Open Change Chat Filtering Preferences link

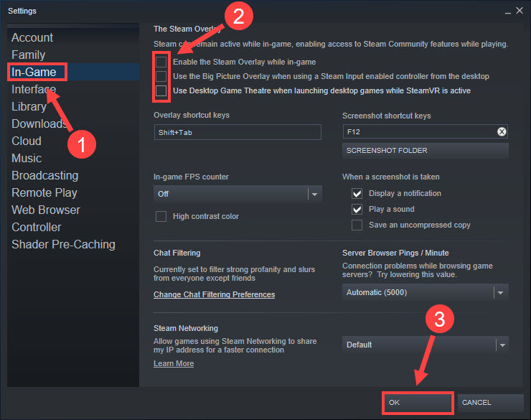pos(214,294)
